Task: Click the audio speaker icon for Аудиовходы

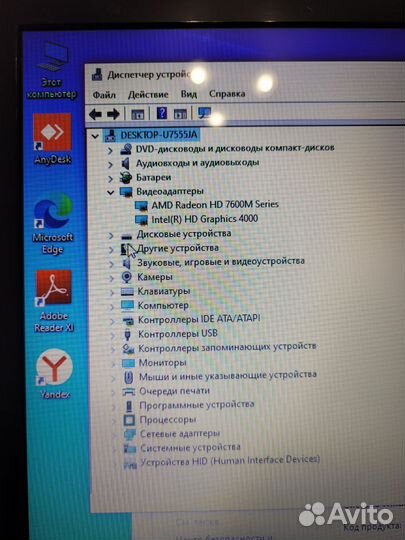Action: pyautogui.click(x=126, y=164)
